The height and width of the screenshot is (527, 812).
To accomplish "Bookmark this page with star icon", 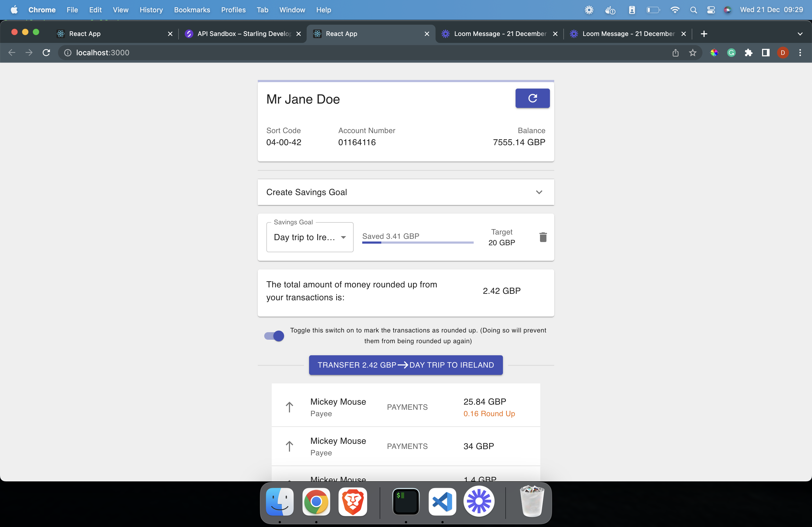I will 693,53.
